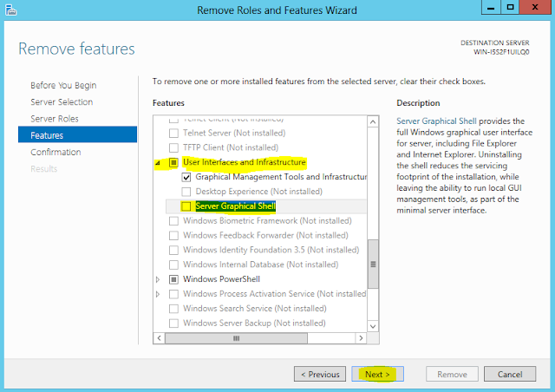The image size is (555, 392).
Task: Click the Windows Search Service checkbox
Action: [x=173, y=309]
